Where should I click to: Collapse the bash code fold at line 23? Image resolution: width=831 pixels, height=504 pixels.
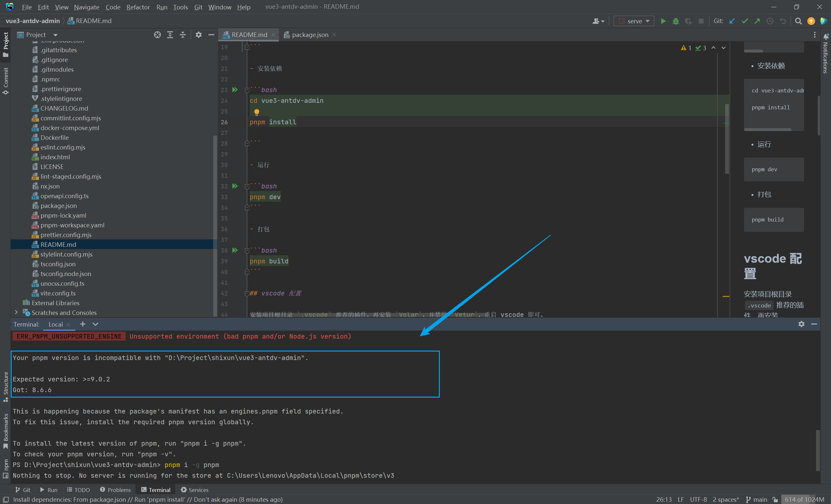click(x=247, y=90)
